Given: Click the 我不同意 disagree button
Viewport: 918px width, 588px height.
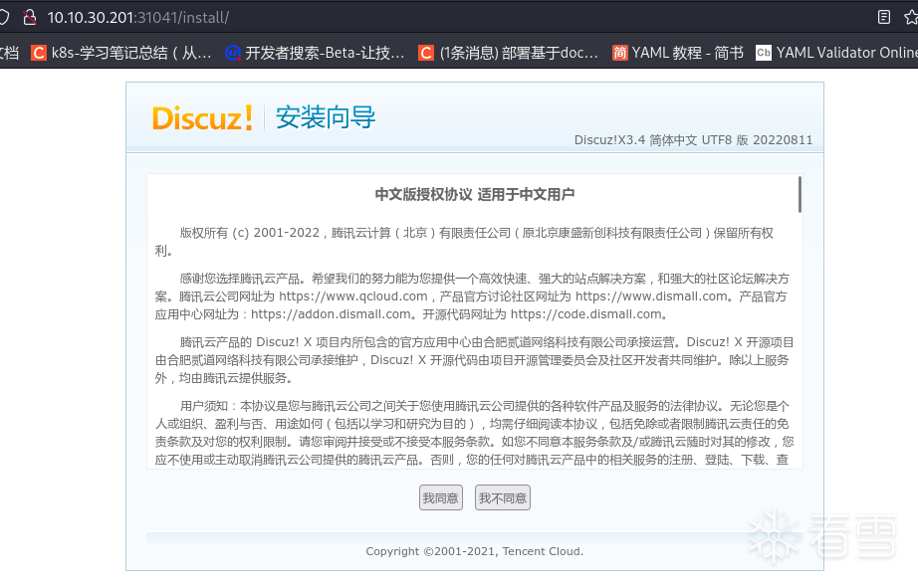Looking at the screenshot, I should point(503,497).
